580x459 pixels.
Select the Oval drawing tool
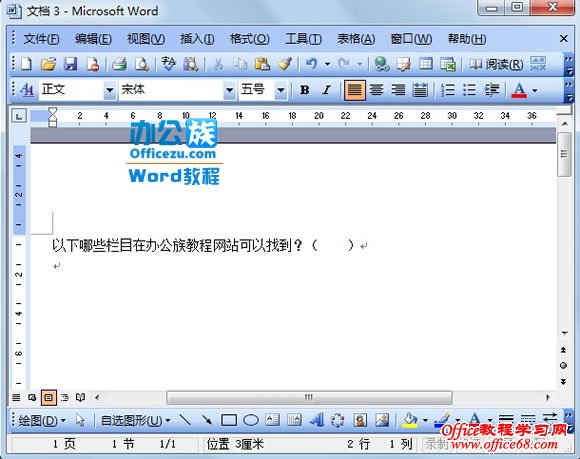tap(251, 420)
